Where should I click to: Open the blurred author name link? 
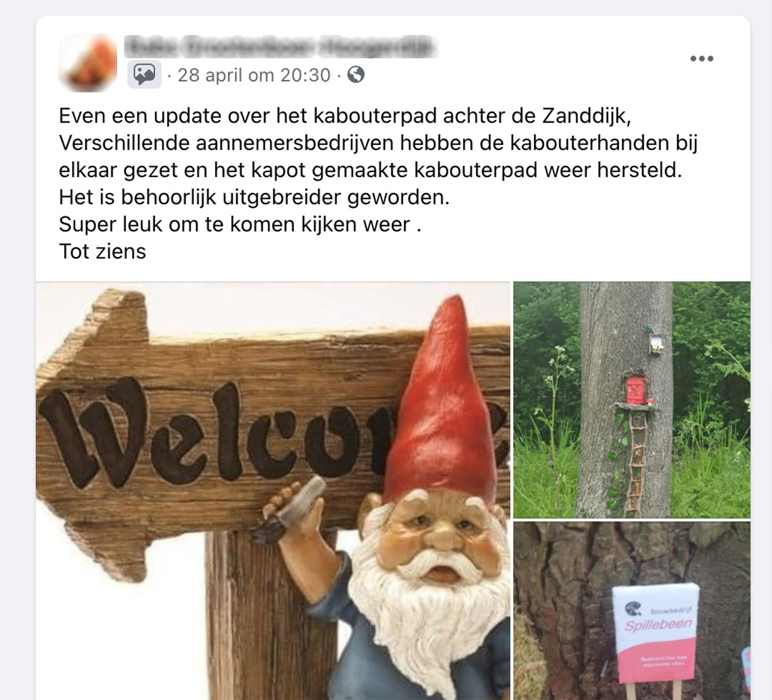(x=280, y=48)
